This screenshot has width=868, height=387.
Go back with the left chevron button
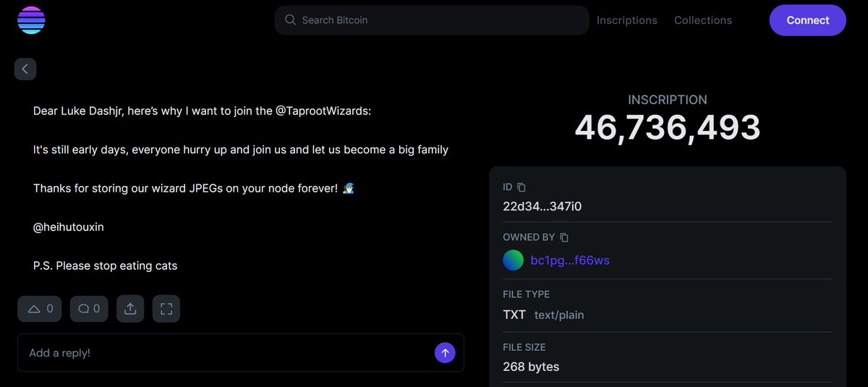point(25,69)
